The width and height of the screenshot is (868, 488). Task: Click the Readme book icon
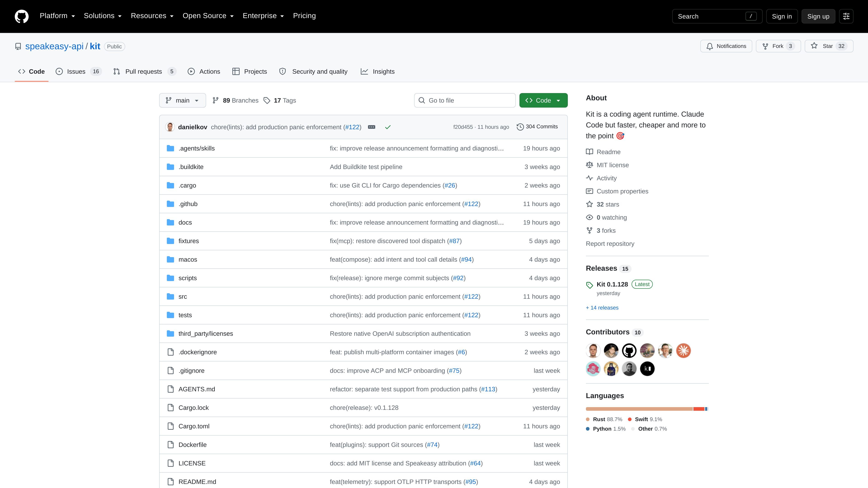[x=589, y=152]
